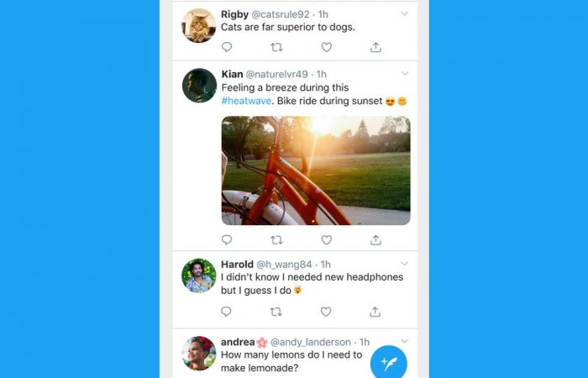
Task: Expand options chevron on Kian's tweet
Action: coord(405,74)
